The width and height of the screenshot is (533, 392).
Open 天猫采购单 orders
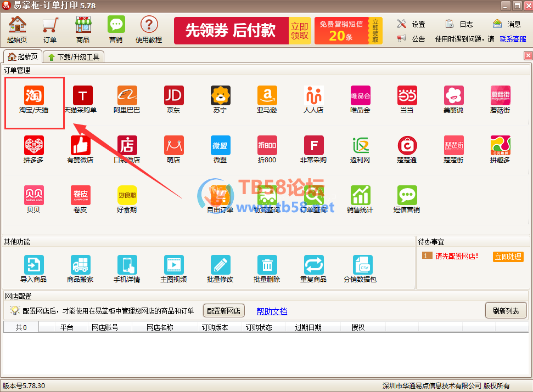tap(81, 99)
